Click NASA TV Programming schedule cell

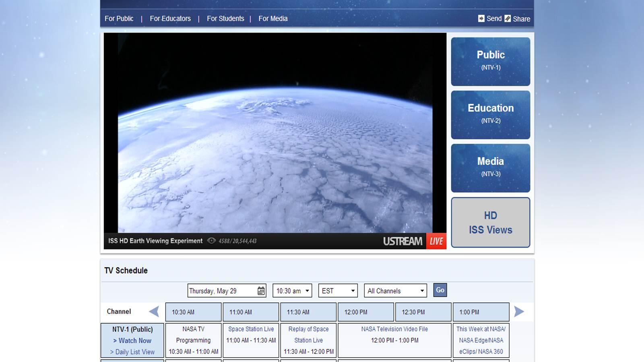pyautogui.click(x=193, y=340)
